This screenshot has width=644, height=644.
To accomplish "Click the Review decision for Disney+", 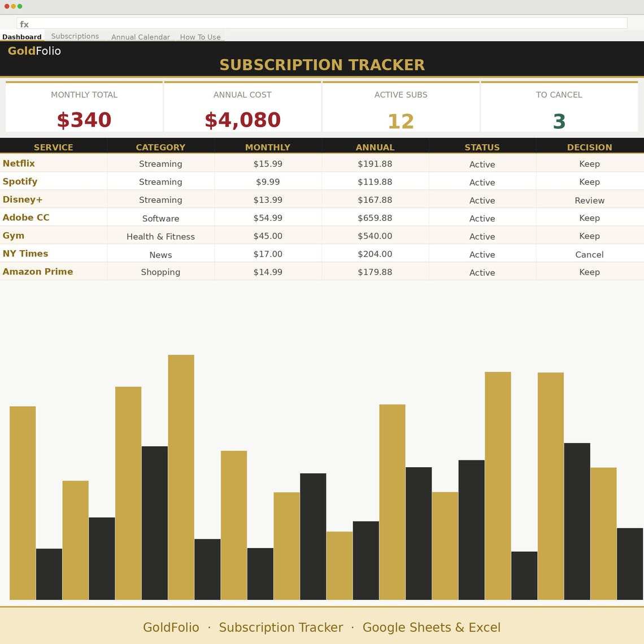I will point(589,200).
